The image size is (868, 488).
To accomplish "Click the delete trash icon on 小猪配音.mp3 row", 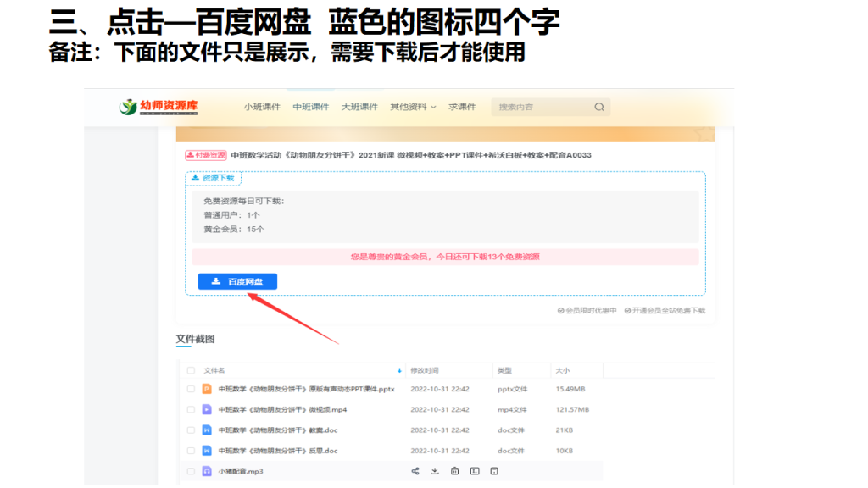I will pyautogui.click(x=454, y=471).
